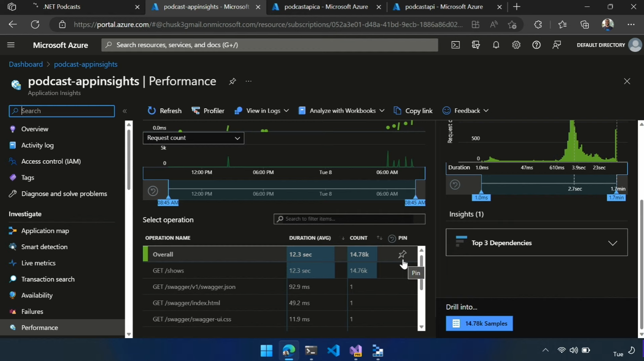Screen dimensions: 644x361
Task: Open Visual Studio Code from taskbar
Action: (333, 350)
